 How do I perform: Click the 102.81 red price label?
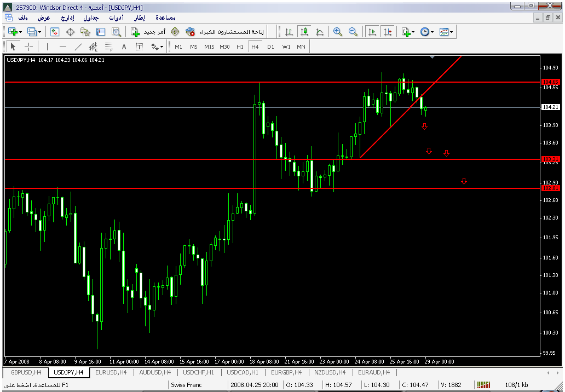(551, 188)
